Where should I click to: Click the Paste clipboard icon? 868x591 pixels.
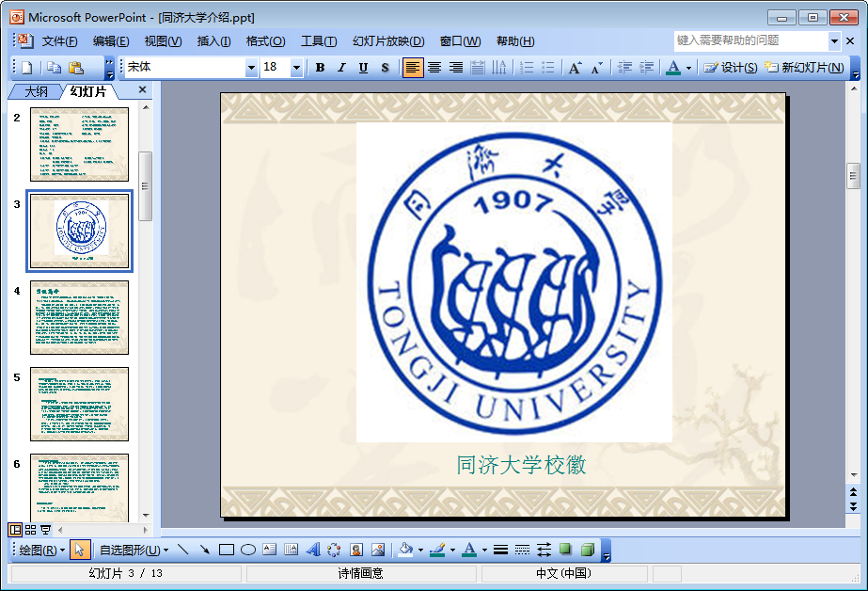[x=76, y=68]
